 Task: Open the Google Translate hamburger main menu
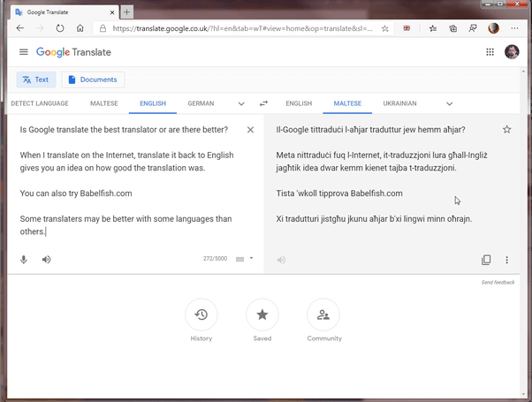point(23,52)
